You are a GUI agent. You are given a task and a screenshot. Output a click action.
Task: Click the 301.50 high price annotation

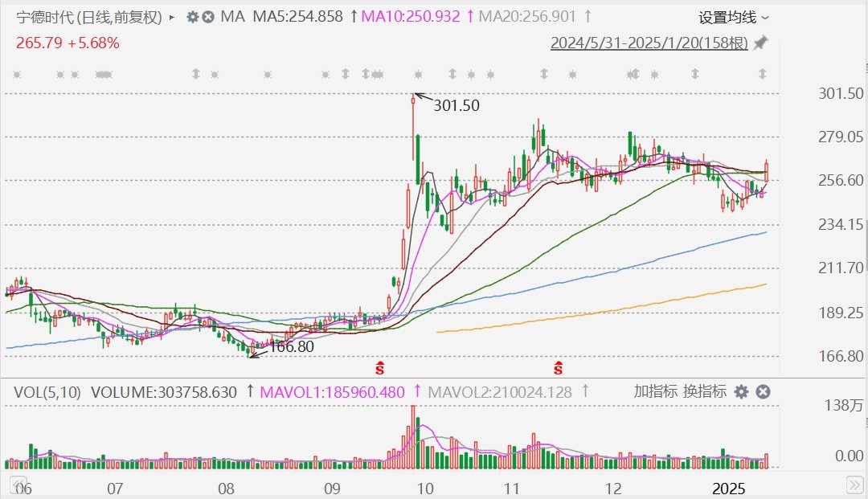coord(456,104)
